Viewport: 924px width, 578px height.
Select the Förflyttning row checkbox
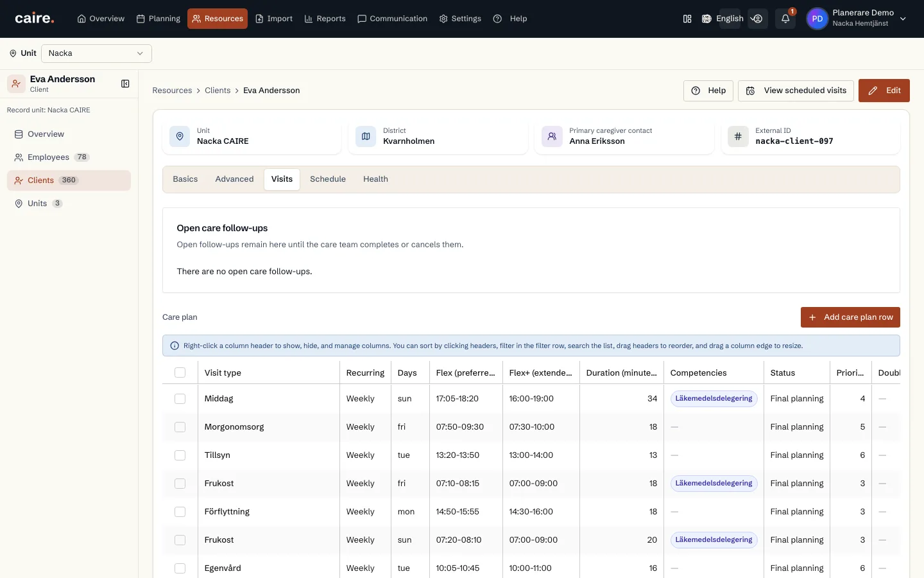click(x=180, y=512)
